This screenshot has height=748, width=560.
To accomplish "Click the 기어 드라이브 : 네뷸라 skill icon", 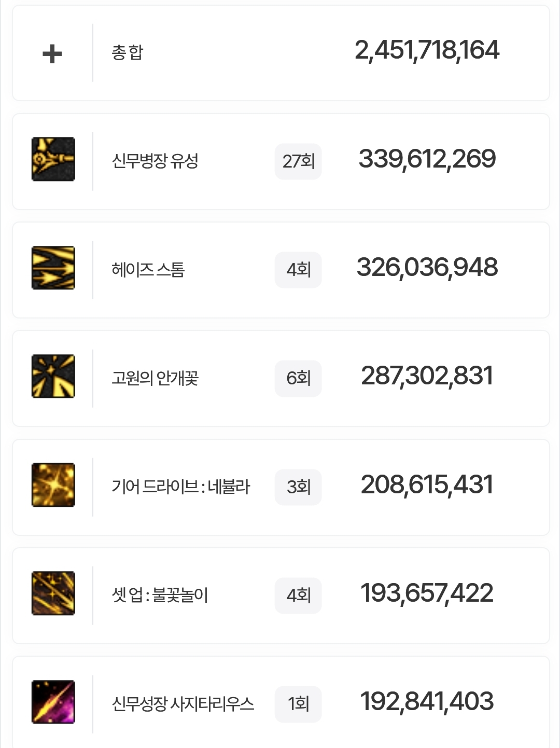I will 53,485.
